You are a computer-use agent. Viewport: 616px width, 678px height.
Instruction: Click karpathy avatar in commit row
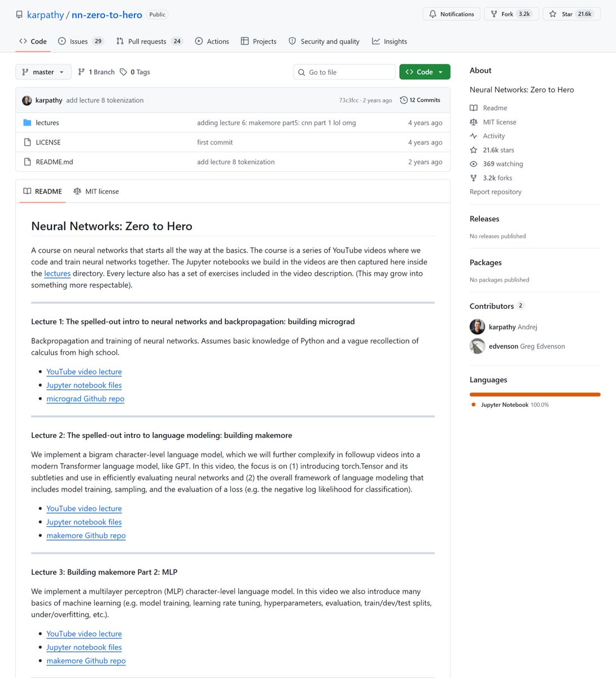(27, 101)
